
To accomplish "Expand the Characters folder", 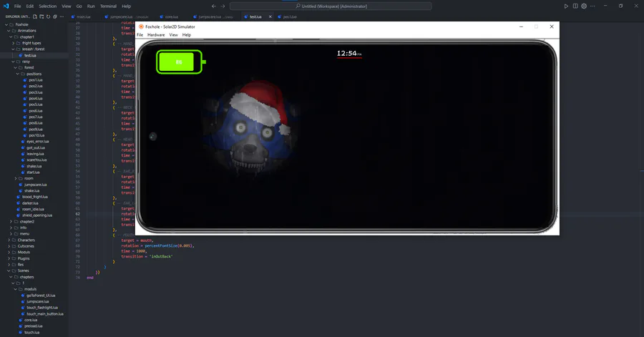I will point(9,240).
